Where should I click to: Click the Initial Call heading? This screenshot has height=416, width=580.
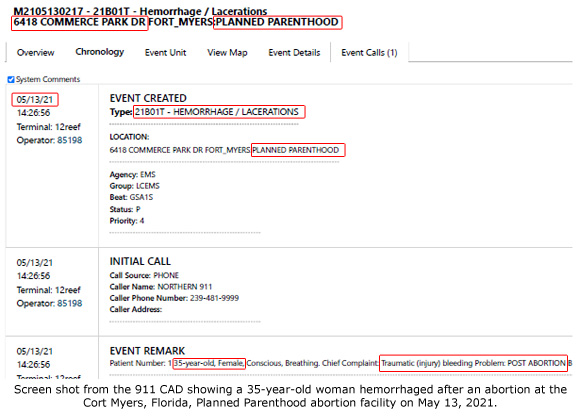pos(140,261)
